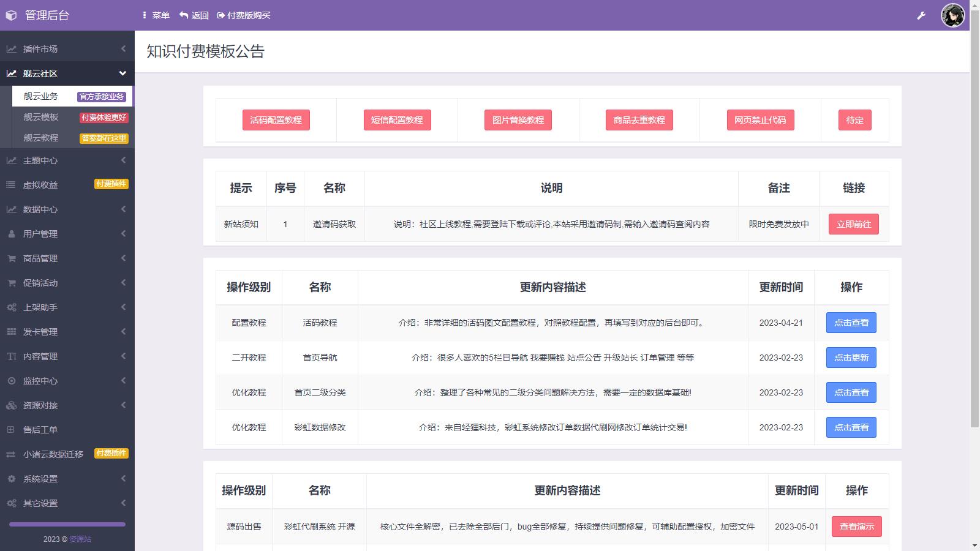Click the 监控中心 sidebar icon

point(11,381)
